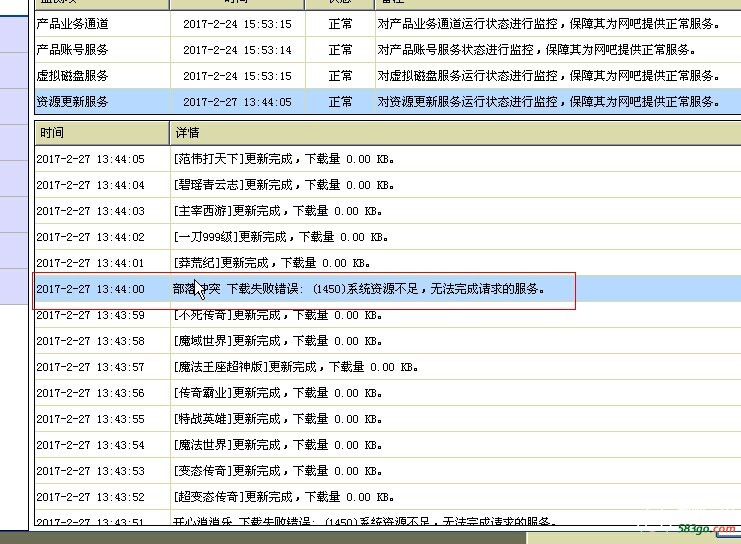Select the 资源更新服务 monitor item
The width and height of the screenshot is (741, 544).
point(72,102)
